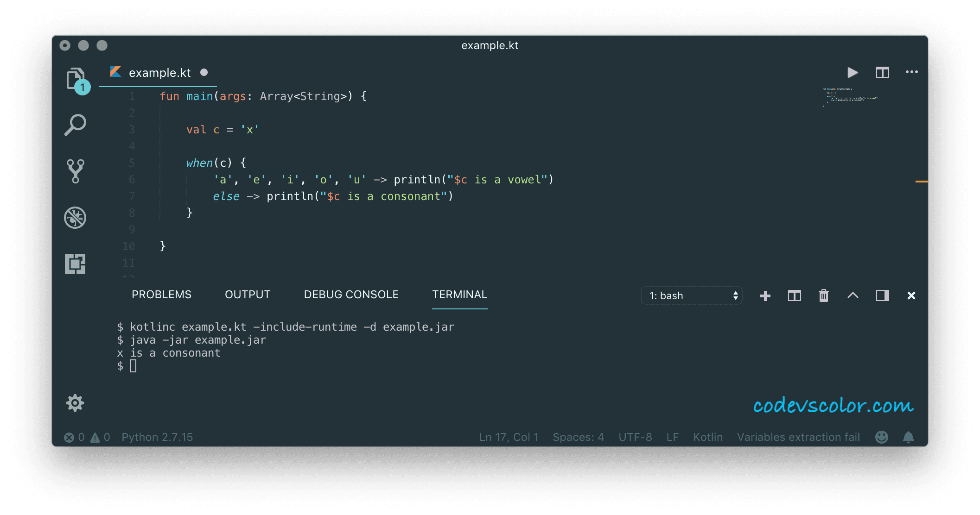
Task: Click the Kotlin file icon on tab
Action: 116,72
